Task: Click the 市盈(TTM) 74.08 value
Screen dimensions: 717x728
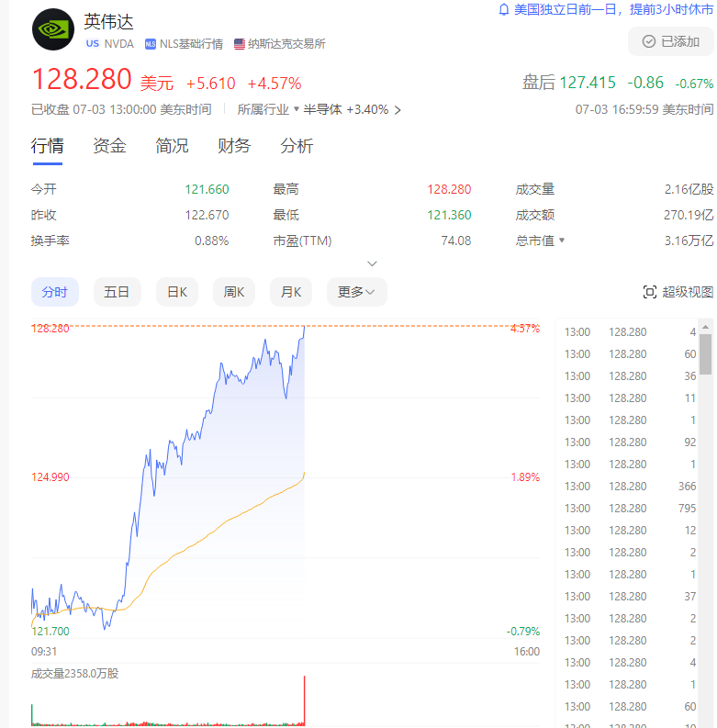Action: tap(456, 241)
